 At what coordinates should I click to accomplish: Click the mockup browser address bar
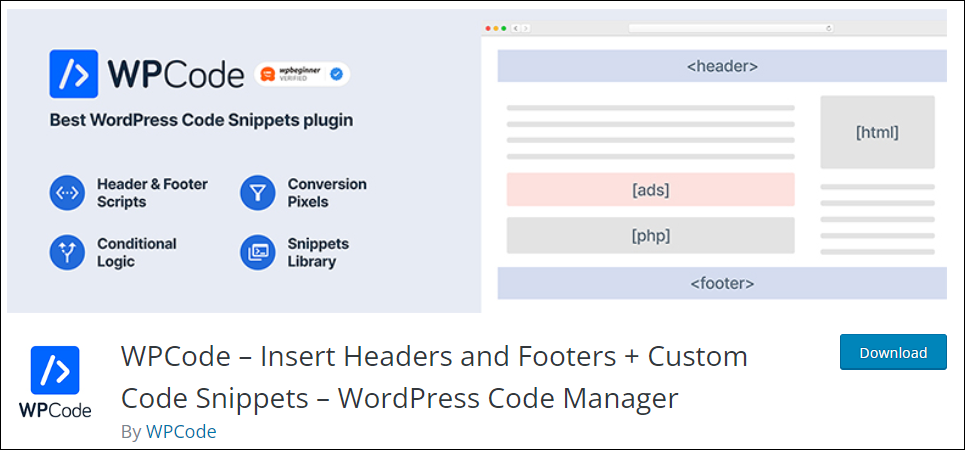point(731,28)
